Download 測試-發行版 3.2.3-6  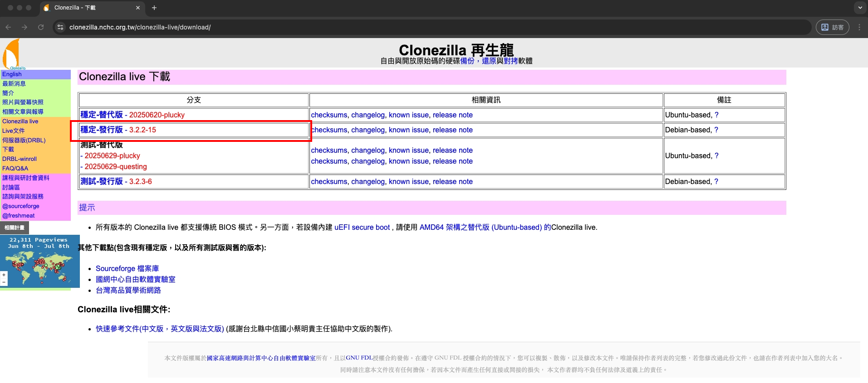click(x=116, y=182)
